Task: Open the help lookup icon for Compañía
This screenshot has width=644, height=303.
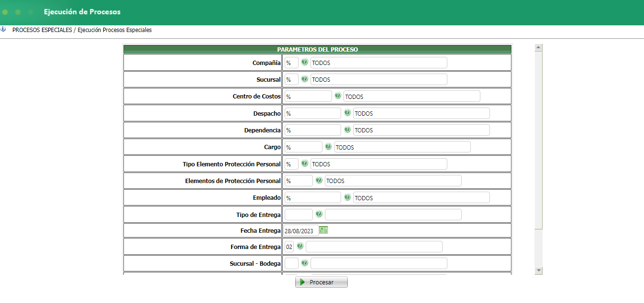Action: [305, 62]
